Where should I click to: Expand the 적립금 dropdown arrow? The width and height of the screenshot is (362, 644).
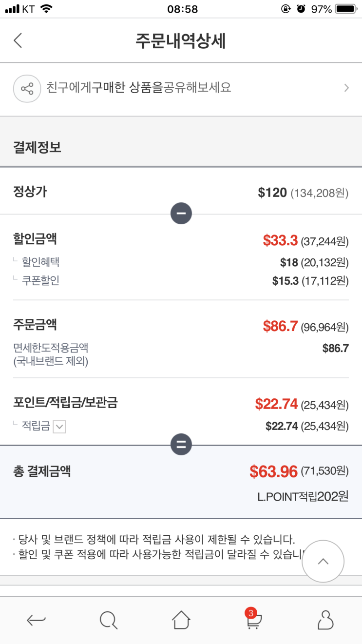tap(59, 427)
